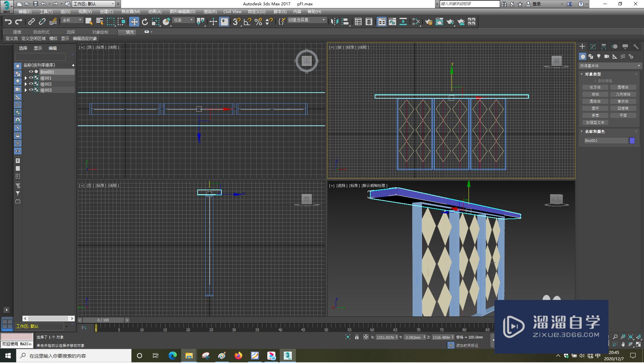Screen dimensions: 644x363
Task: Click the Render Production teapot icon
Action: tap(450, 22)
